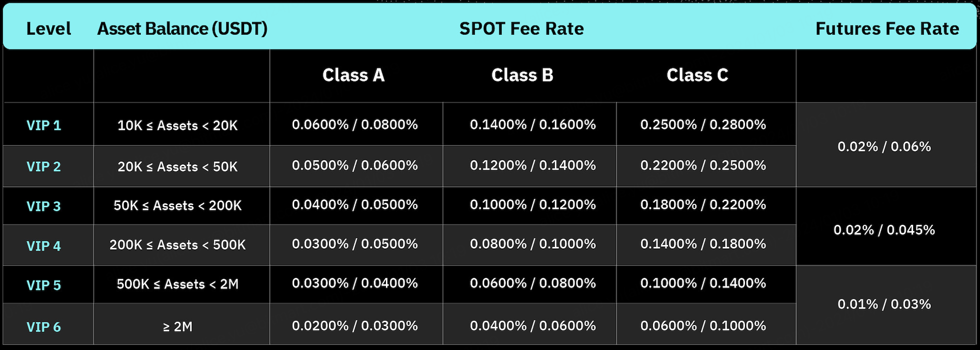Viewport: 980px width, 350px height.
Task: Click the ≥ 2M asset balance cell
Action: [x=178, y=327]
